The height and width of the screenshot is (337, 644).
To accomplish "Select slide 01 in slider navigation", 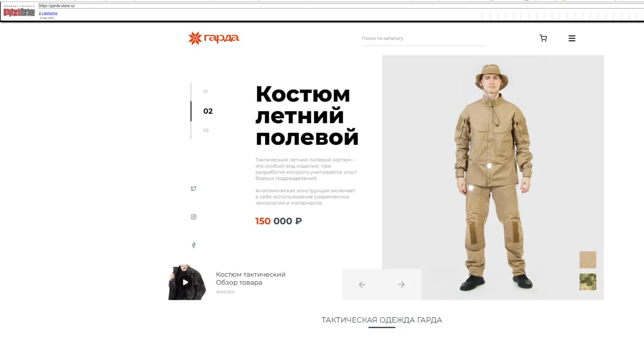I will tap(205, 92).
